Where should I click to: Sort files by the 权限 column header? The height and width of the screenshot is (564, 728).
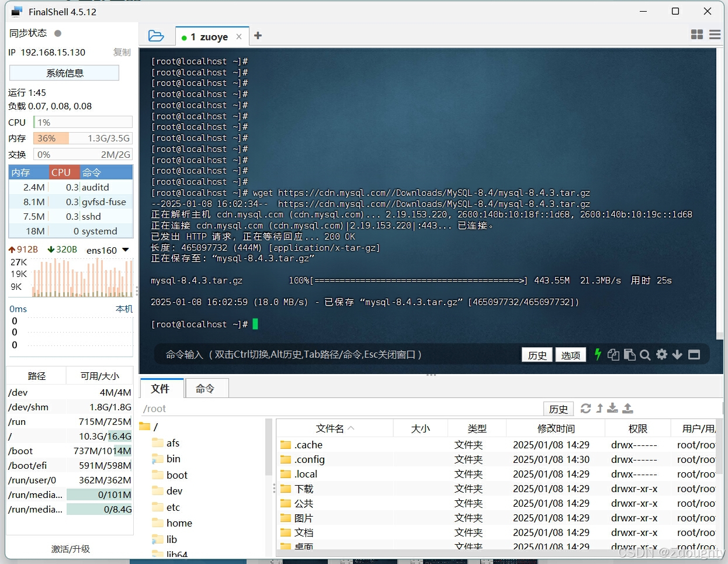point(637,428)
